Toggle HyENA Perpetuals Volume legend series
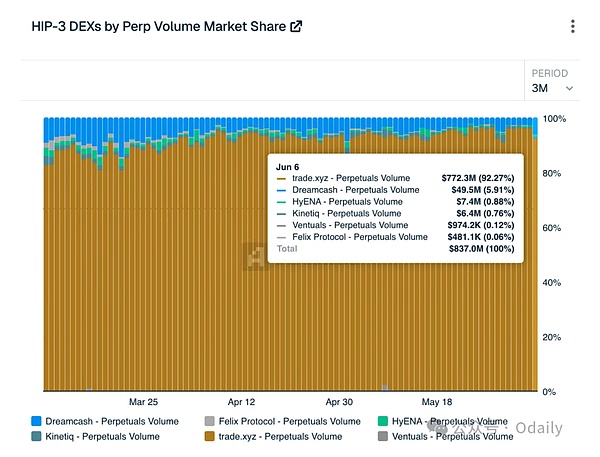Screen dimensions: 600x457 (443, 421)
